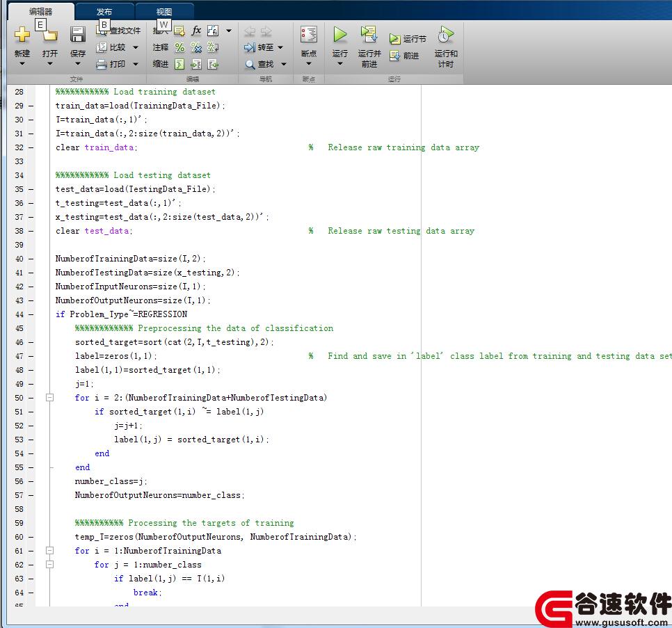Open the Open (打开) dropdown arrow
Image resolution: width=672 pixels, height=628 pixels.
click(x=49, y=64)
